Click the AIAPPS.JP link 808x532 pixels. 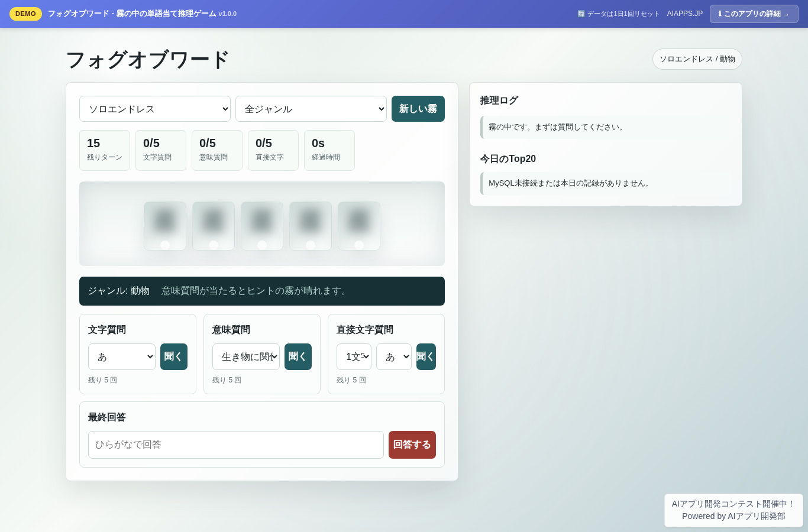point(685,14)
